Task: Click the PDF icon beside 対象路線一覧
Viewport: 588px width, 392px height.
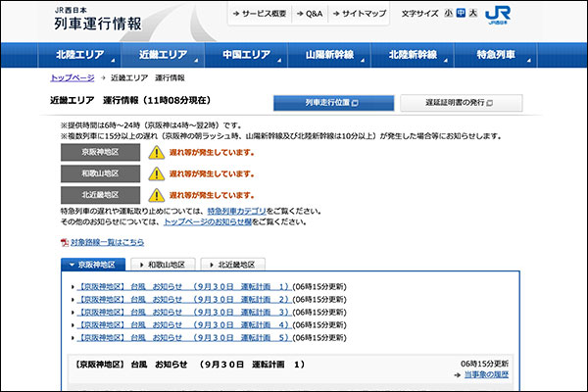Action: [x=64, y=242]
